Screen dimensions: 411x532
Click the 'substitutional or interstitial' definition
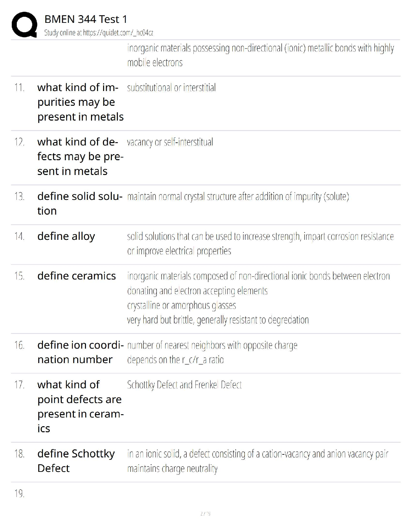pyautogui.click(x=171, y=88)
